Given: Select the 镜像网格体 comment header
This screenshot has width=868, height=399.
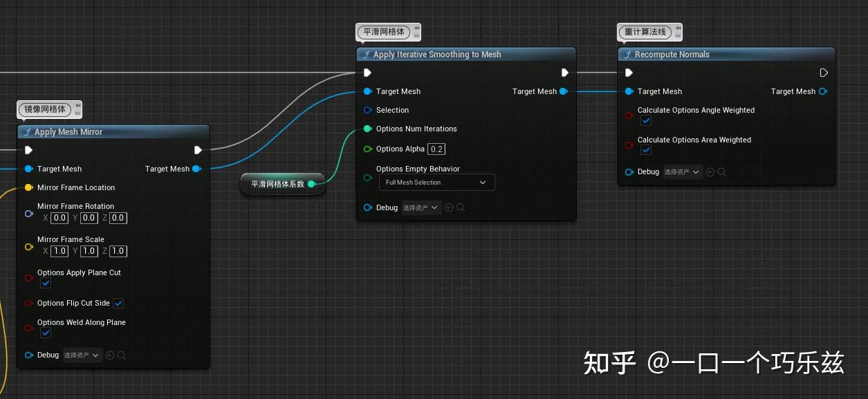Looking at the screenshot, I should click(44, 109).
